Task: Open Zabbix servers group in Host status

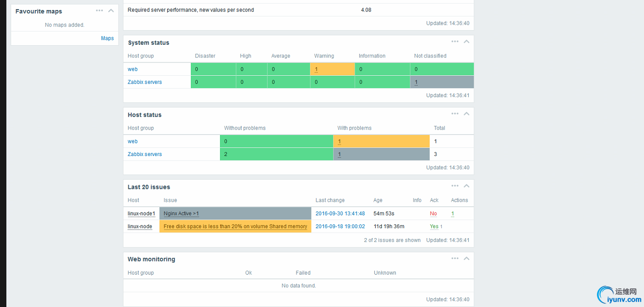Action: pos(145,154)
